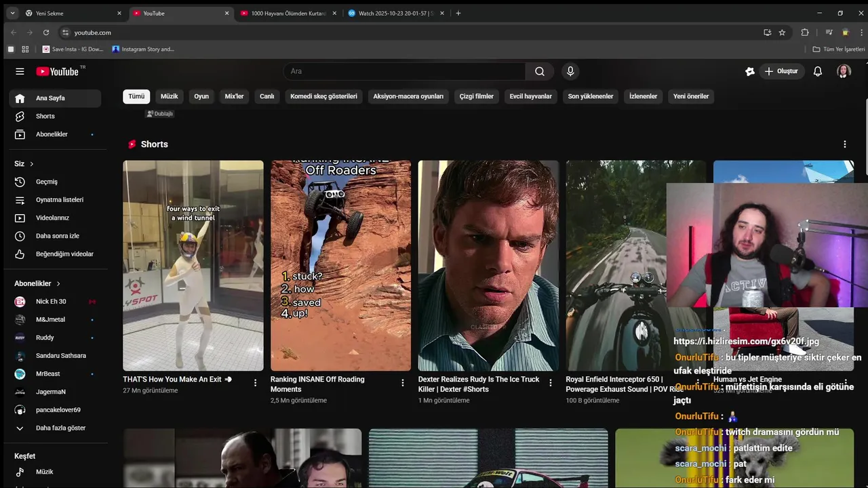Open pancakelover69 channel
The image size is (868, 488).
point(55,410)
